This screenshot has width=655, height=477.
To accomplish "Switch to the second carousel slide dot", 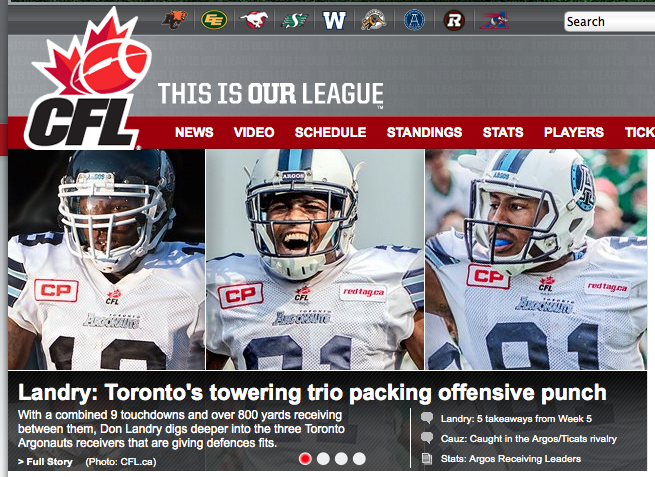I will [323, 459].
